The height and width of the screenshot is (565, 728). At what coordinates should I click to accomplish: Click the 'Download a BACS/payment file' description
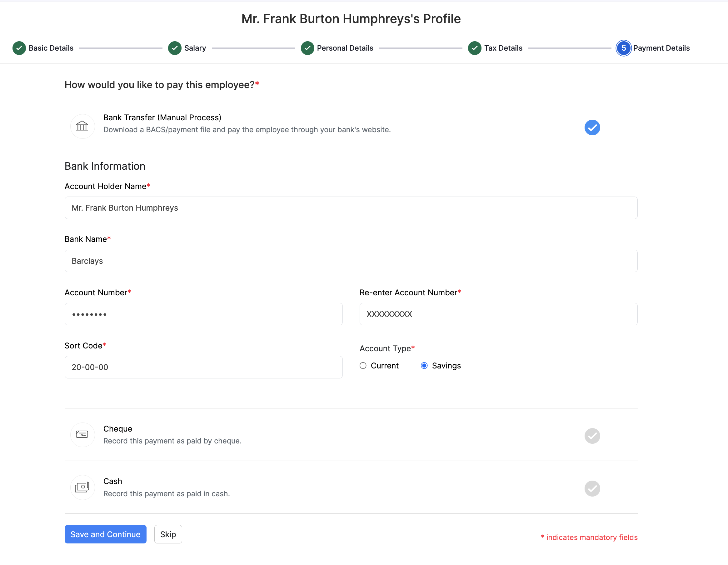tap(247, 130)
